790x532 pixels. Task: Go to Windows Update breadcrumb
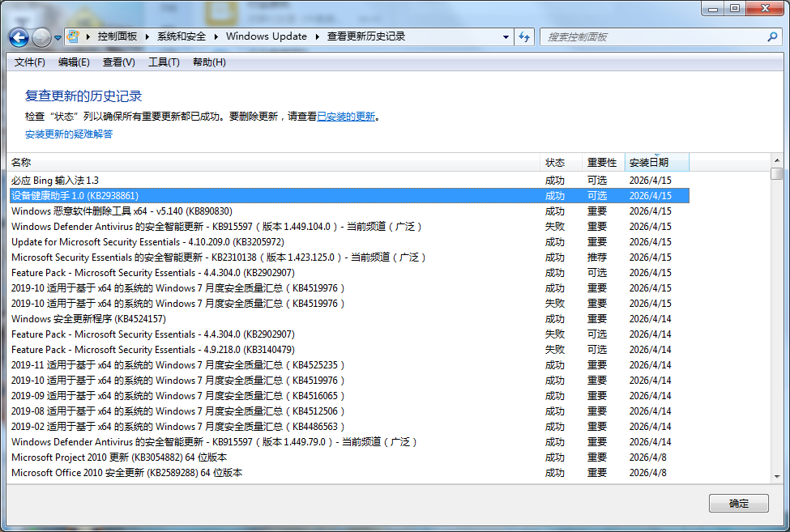click(267, 36)
